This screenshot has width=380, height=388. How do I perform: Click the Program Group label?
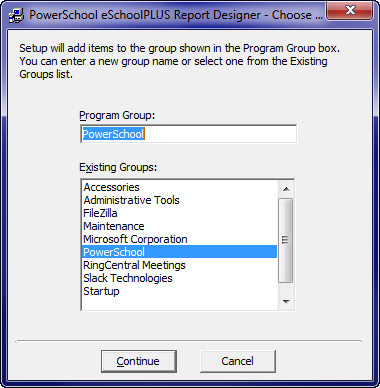[117, 115]
